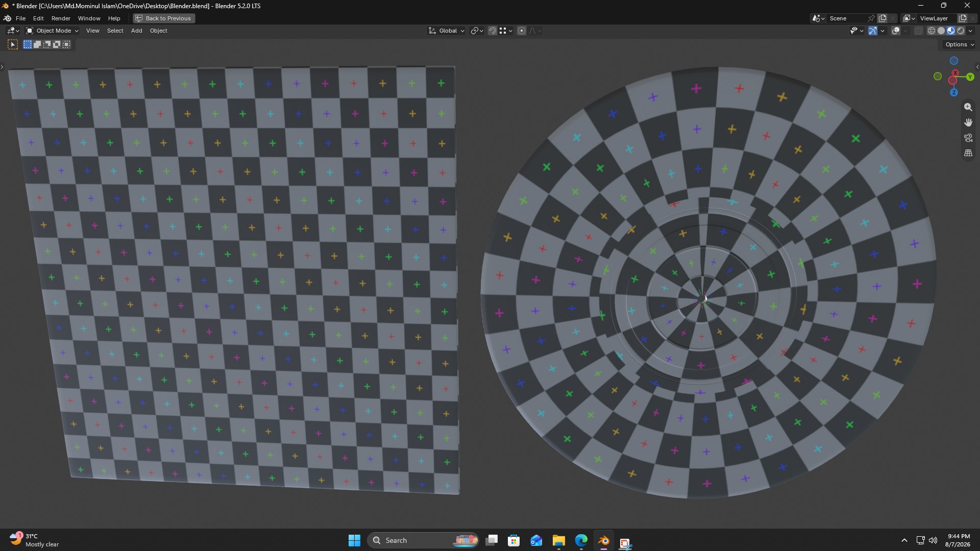
Task: Switch to solid viewport shading
Action: [x=941, y=31]
